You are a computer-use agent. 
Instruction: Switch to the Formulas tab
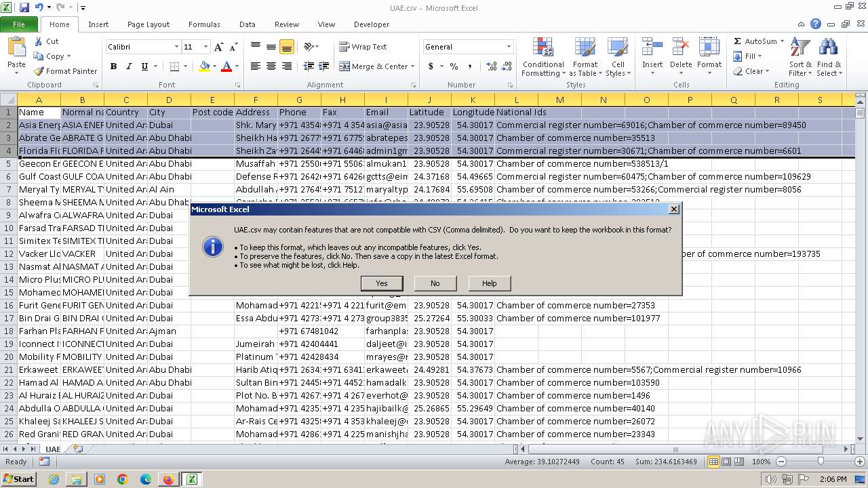tap(204, 24)
